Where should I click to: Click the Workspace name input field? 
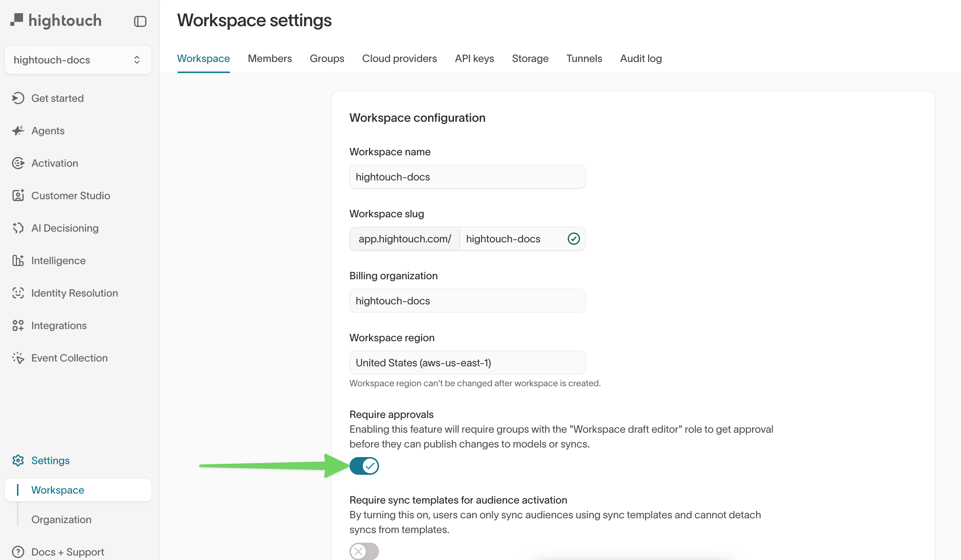tap(467, 176)
